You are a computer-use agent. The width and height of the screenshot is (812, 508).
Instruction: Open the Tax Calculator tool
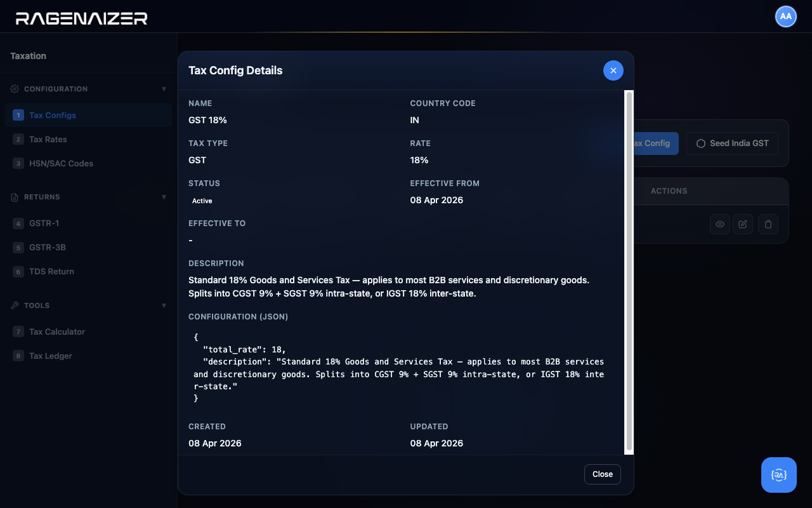[x=89, y=331]
